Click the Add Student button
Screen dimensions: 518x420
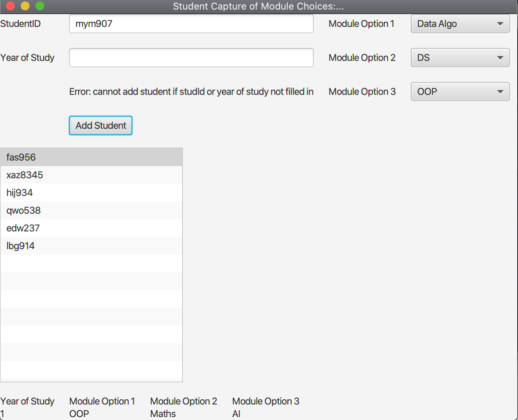coord(100,125)
